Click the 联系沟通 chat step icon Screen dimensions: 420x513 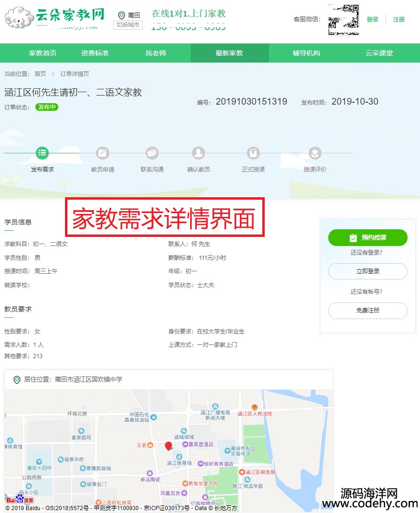[152, 153]
